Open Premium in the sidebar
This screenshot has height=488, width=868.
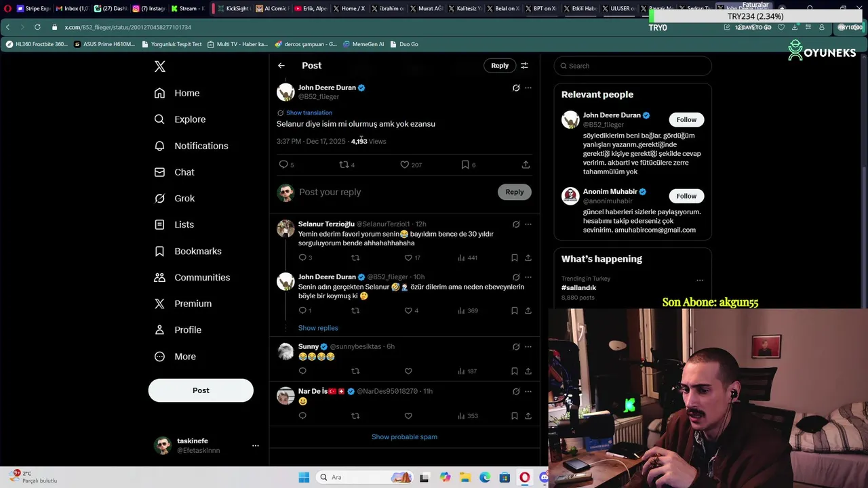coord(183,304)
